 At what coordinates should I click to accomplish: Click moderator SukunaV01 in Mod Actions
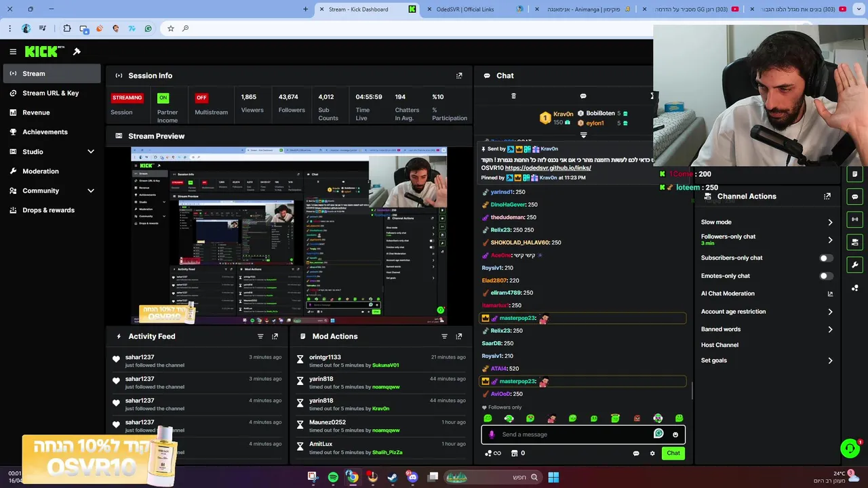tap(386, 365)
